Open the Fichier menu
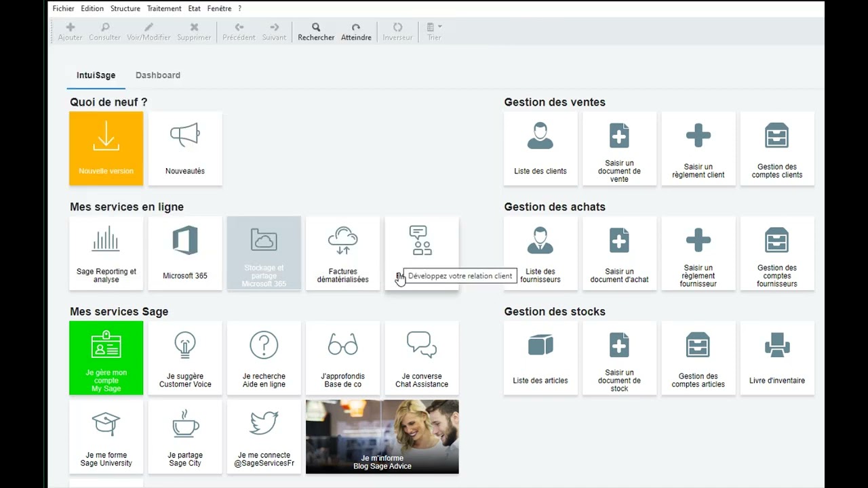The height and width of the screenshot is (488, 868). tap(64, 9)
